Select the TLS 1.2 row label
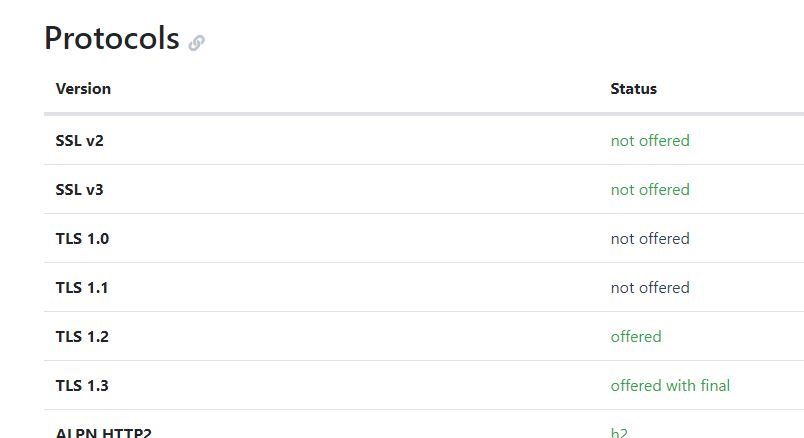The height and width of the screenshot is (438, 804). click(82, 336)
